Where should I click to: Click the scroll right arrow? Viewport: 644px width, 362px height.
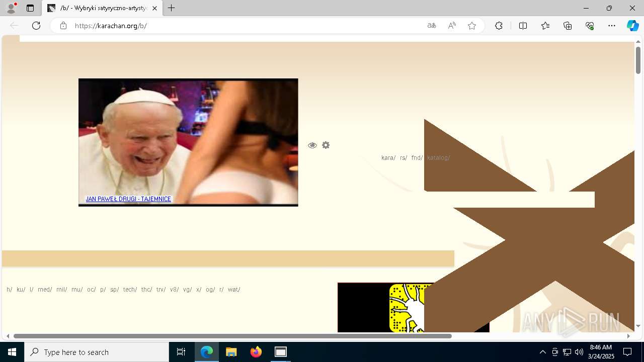(628, 336)
